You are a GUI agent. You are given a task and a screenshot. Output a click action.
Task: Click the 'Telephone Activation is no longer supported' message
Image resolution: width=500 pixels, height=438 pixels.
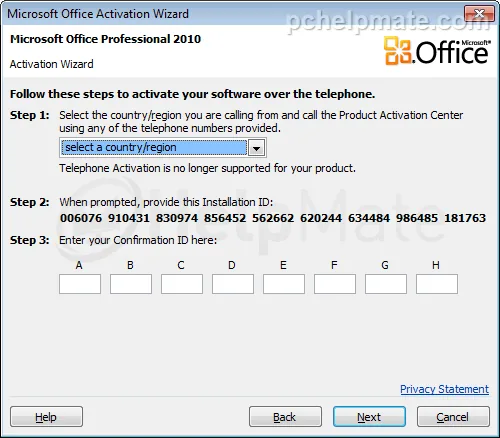point(207,168)
